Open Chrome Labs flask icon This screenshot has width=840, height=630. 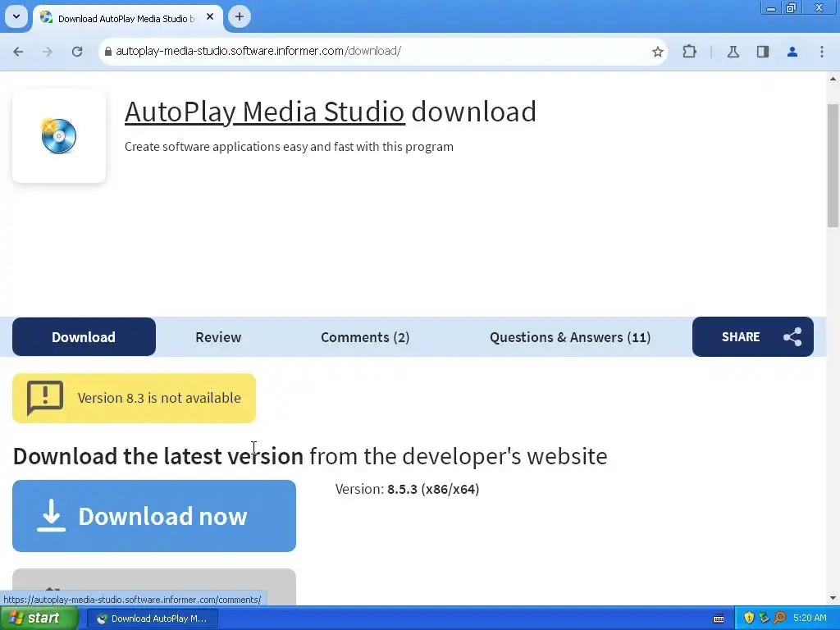(733, 52)
